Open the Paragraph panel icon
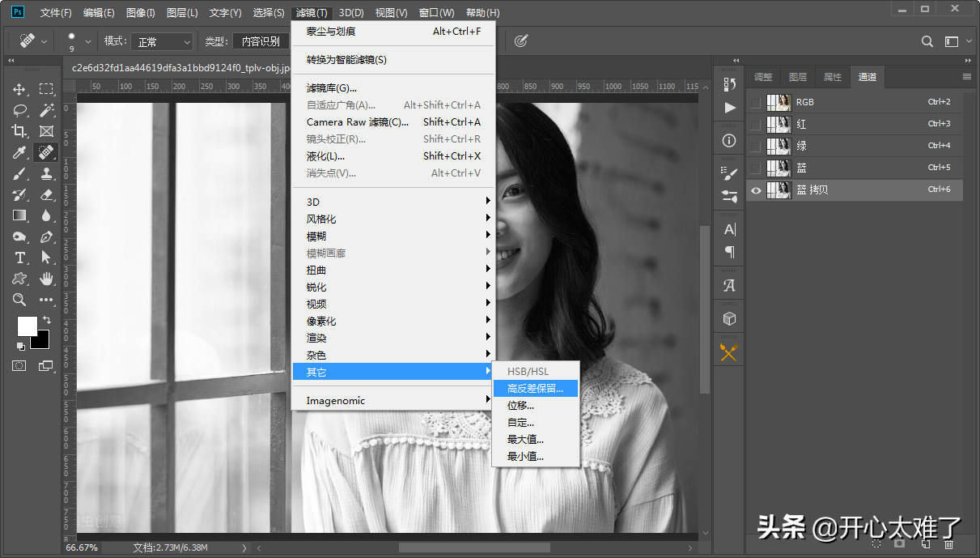 pyautogui.click(x=730, y=252)
